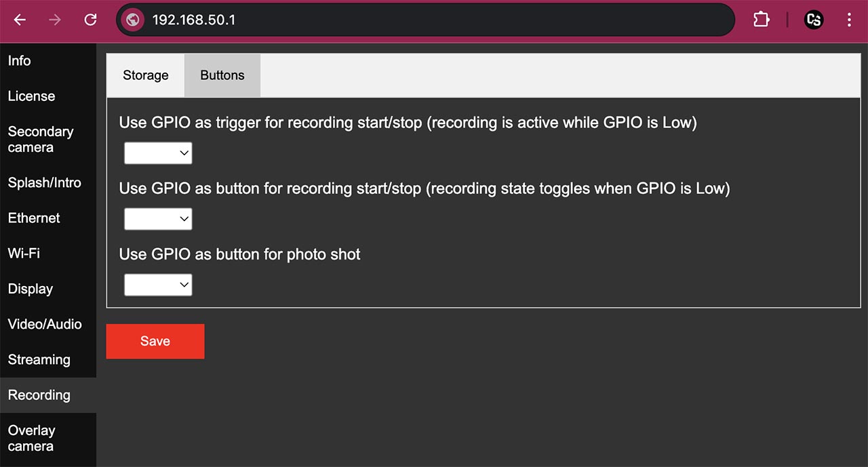The width and height of the screenshot is (868, 467).
Task: Open the Info page in sidebar
Action: click(x=19, y=61)
